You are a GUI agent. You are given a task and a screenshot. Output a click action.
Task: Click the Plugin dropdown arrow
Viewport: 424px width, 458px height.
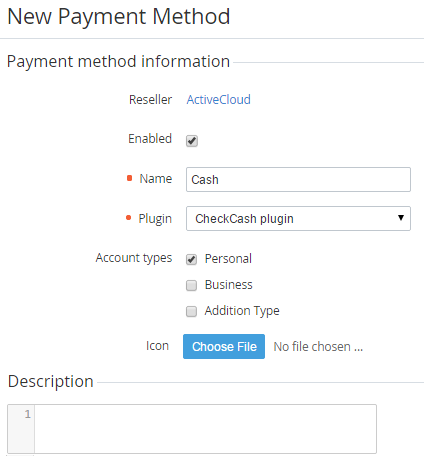pyautogui.click(x=401, y=218)
